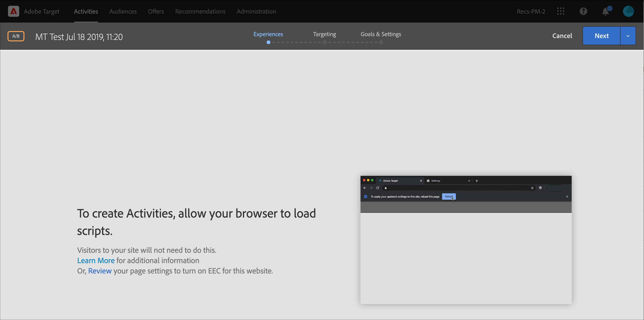This screenshot has height=320, width=644.
Task: Open the app switcher grid icon
Action: tap(561, 11)
